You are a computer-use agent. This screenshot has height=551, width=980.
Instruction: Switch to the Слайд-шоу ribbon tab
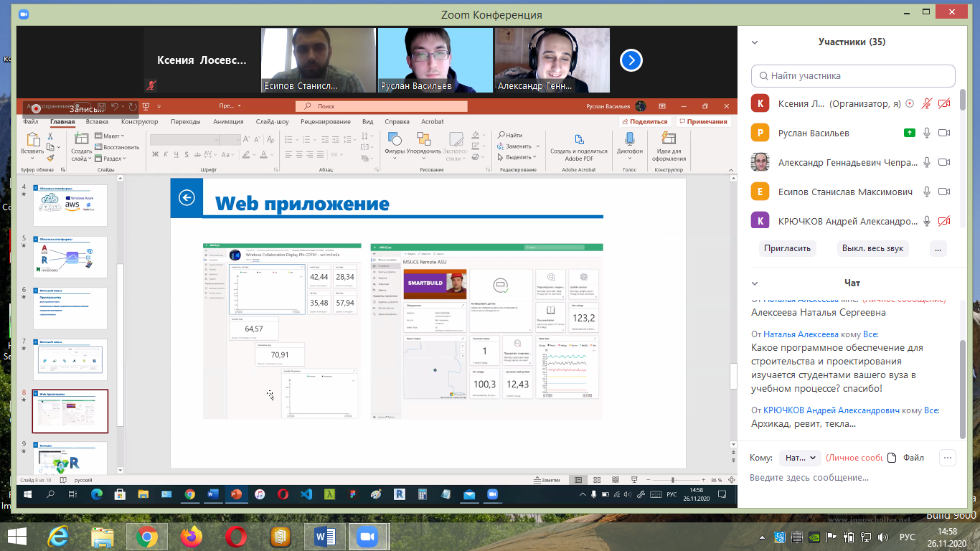point(273,122)
